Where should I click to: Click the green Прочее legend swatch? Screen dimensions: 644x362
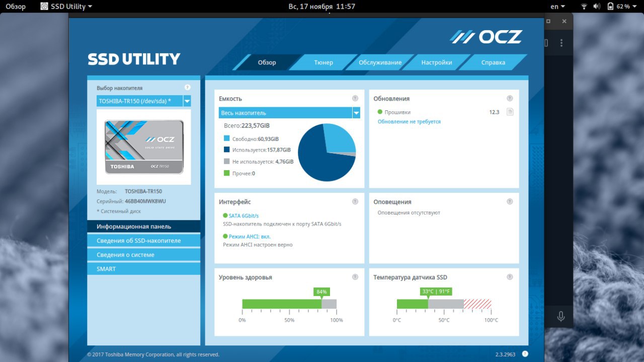click(x=227, y=173)
